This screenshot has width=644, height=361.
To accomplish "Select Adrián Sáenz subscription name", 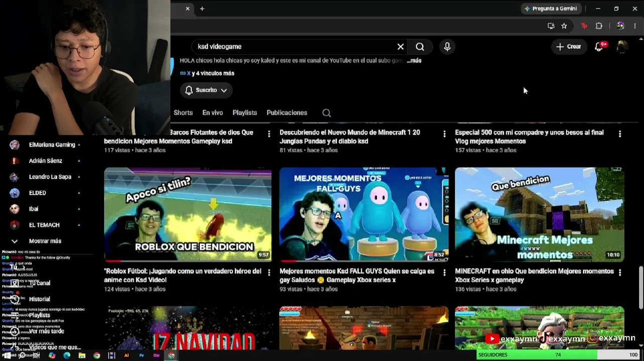I will tap(46, 161).
